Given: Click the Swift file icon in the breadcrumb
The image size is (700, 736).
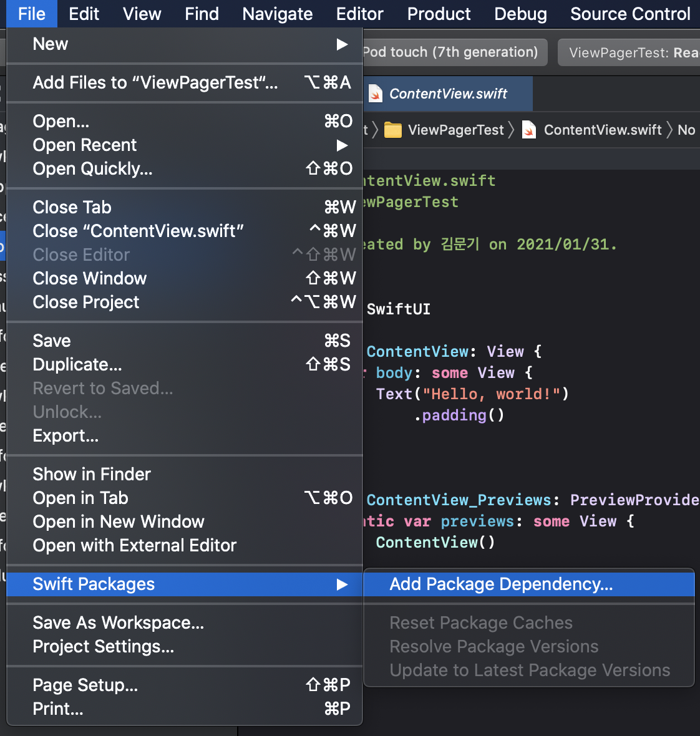Looking at the screenshot, I should pyautogui.click(x=529, y=130).
